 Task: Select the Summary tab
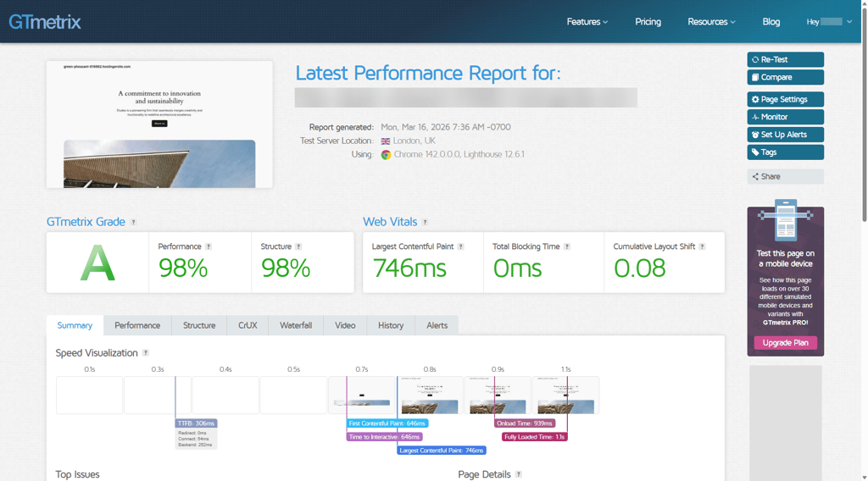pos(75,326)
